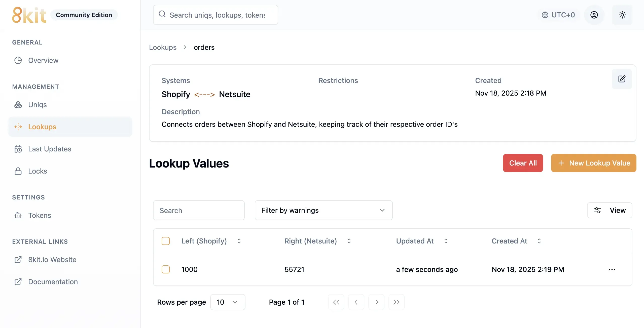The height and width of the screenshot is (328, 644).
Task: Open the UTC+0 timezone selector
Action: (x=558, y=15)
